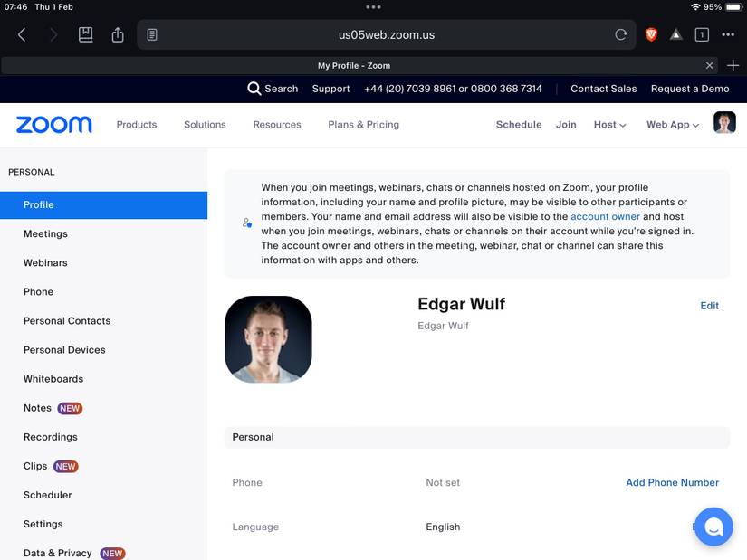Open the tab switcher icon
Screen dimensions: 747x560
[702, 35]
